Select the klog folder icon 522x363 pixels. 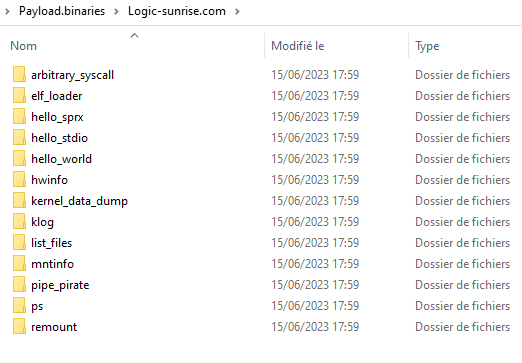(x=19, y=221)
